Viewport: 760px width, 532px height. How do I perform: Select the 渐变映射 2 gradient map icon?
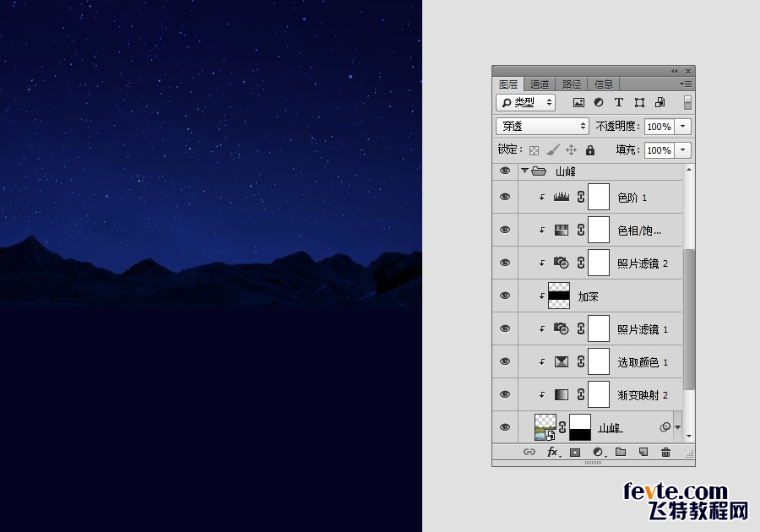562,394
